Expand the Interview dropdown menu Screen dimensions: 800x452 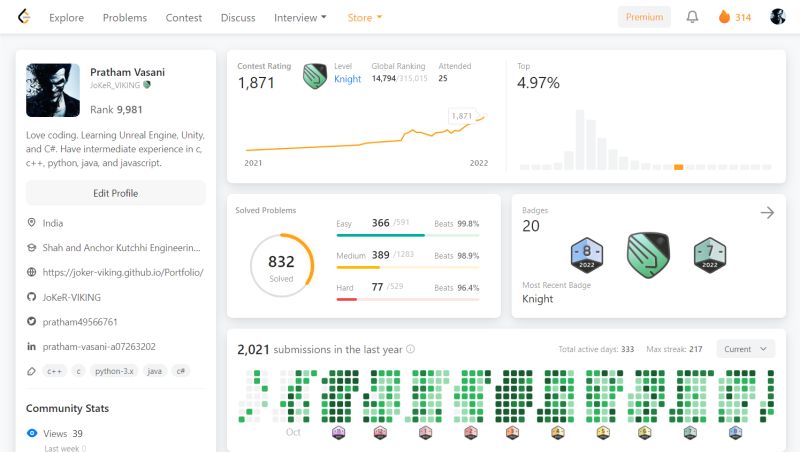tap(300, 18)
